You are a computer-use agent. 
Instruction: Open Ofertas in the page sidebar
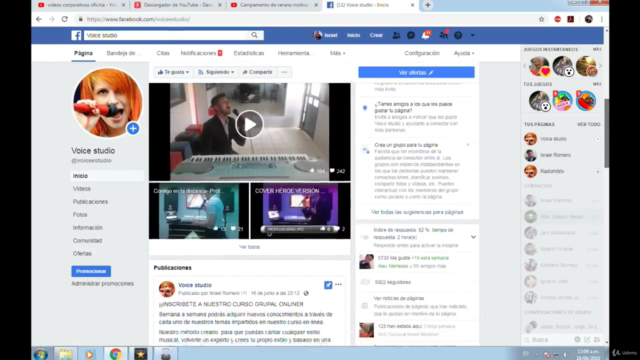[x=82, y=253]
